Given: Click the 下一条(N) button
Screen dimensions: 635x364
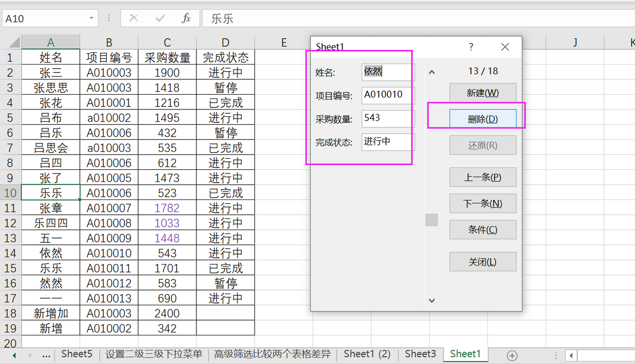Looking at the screenshot, I should click(483, 203).
